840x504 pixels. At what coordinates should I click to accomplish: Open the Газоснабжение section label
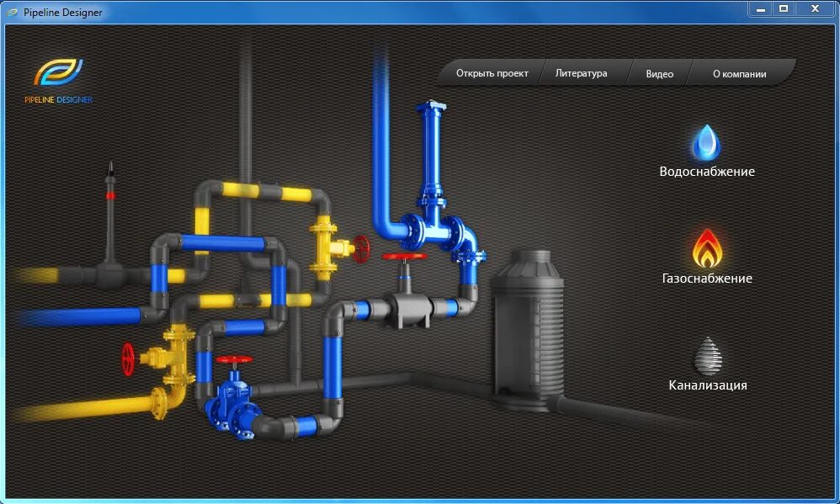pos(707,278)
